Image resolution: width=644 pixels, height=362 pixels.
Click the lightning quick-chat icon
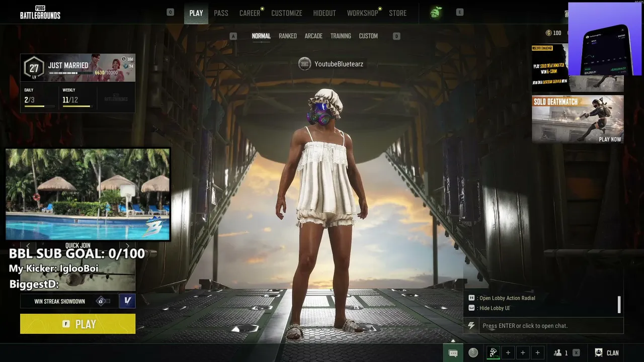click(471, 326)
